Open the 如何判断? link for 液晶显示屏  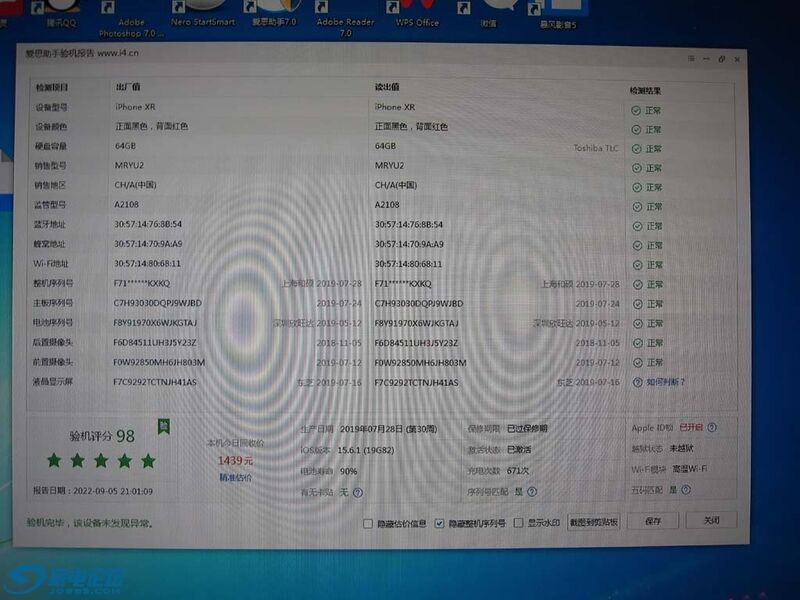(665, 382)
